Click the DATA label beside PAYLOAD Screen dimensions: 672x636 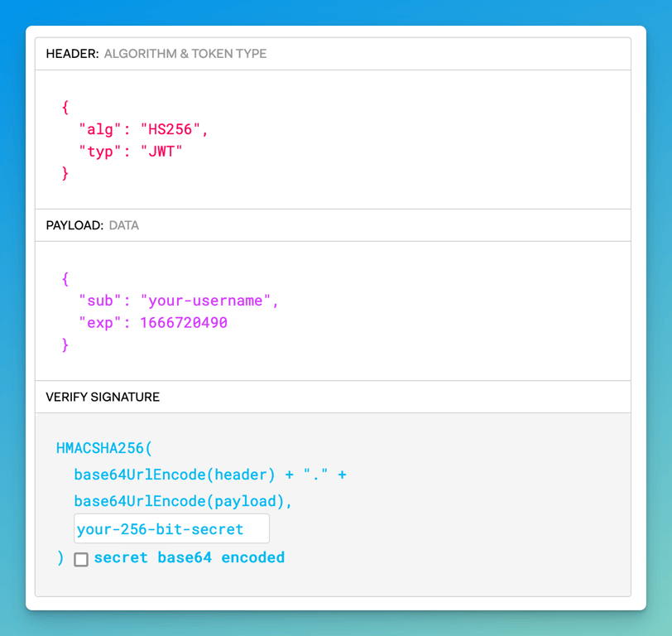(124, 225)
